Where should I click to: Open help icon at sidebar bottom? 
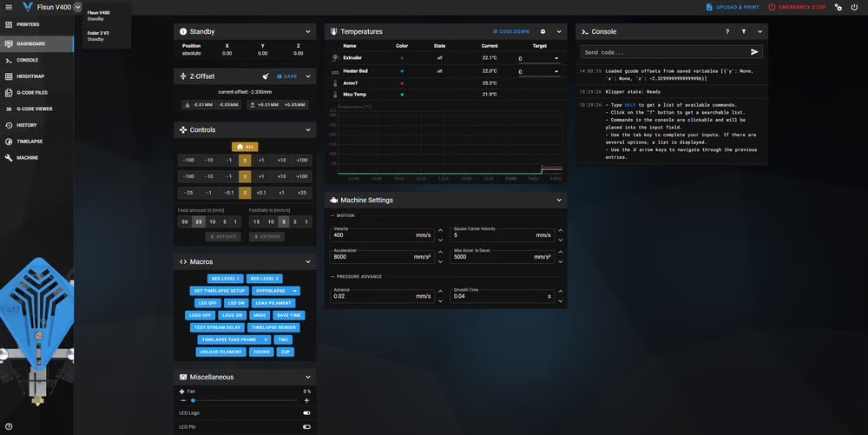[9, 426]
